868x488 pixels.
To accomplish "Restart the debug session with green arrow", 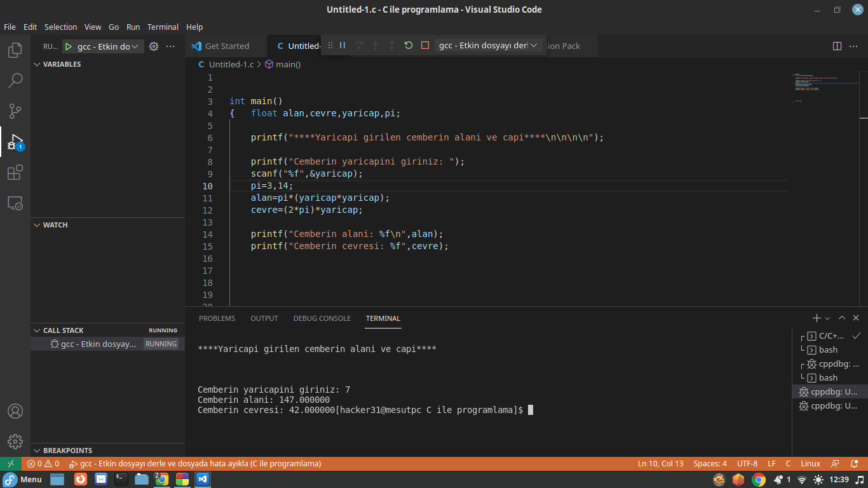I will (409, 45).
